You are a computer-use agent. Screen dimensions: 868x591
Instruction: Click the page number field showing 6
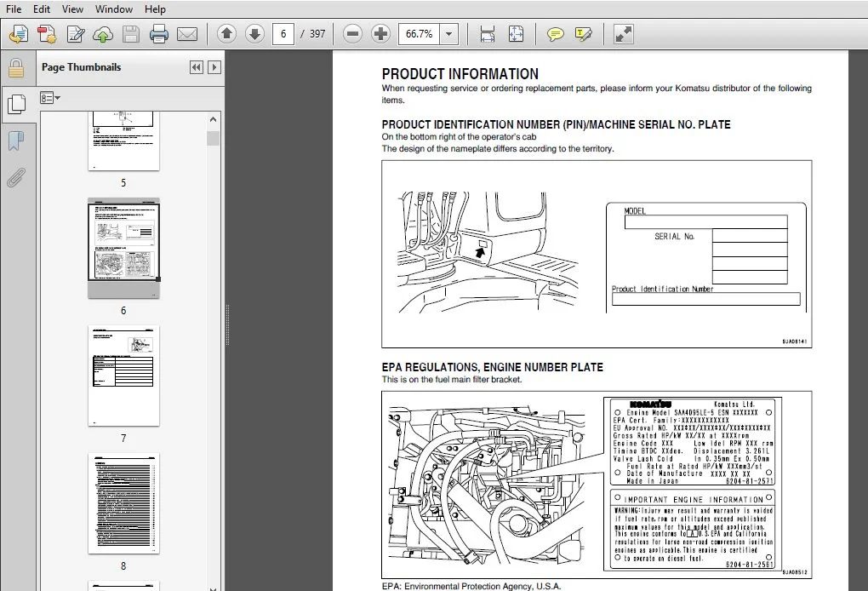(x=283, y=34)
